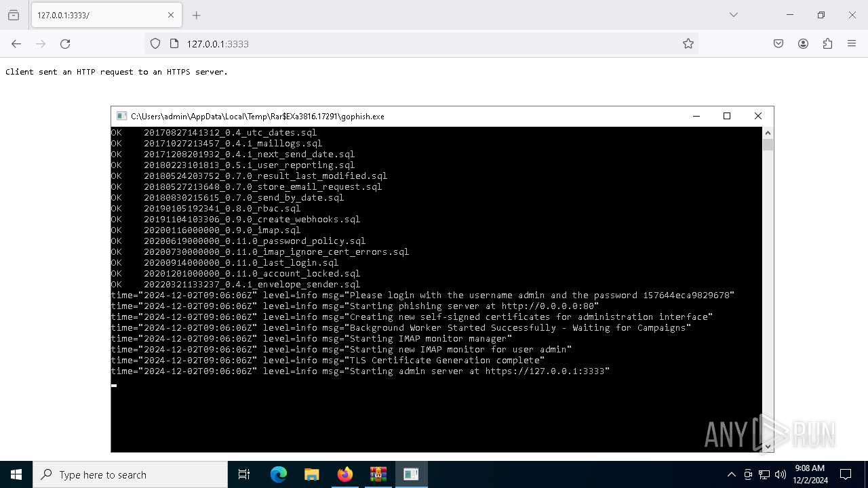Click the meet now tray icon
The height and width of the screenshot is (488, 868).
(748, 474)
